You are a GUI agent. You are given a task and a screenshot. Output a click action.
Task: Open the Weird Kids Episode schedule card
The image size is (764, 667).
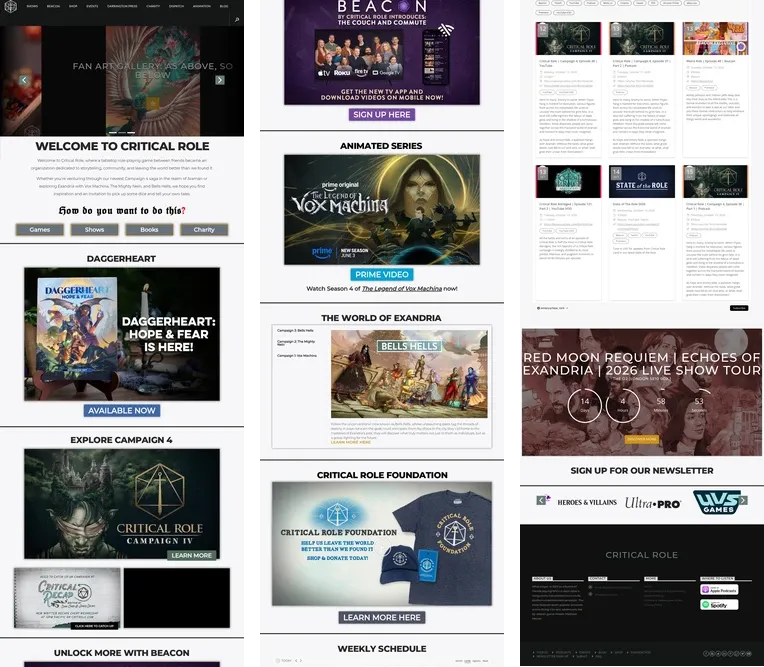(x=715, y=89)
